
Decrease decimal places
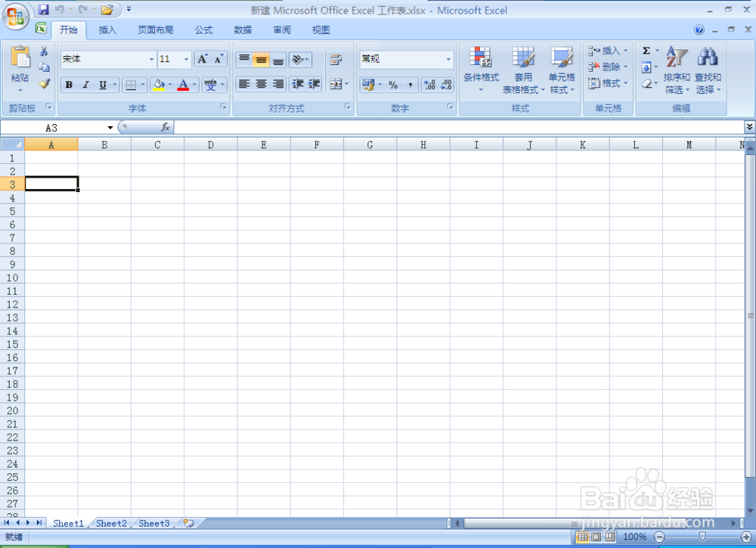pyautogui.click(x=446, y=85)
